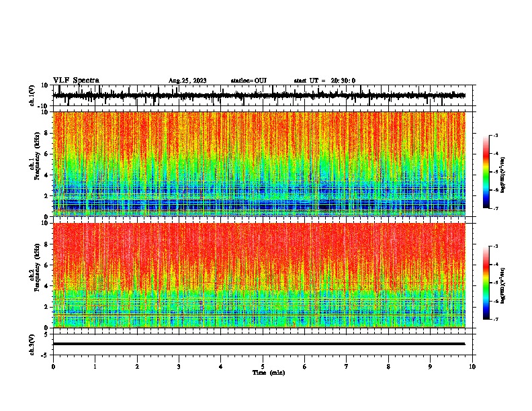Click time axis tick label 4
The image size is (532, 411).
click(221, 367)
